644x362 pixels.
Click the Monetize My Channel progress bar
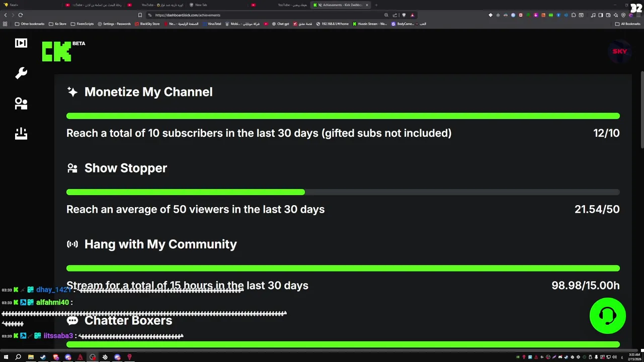343,116
